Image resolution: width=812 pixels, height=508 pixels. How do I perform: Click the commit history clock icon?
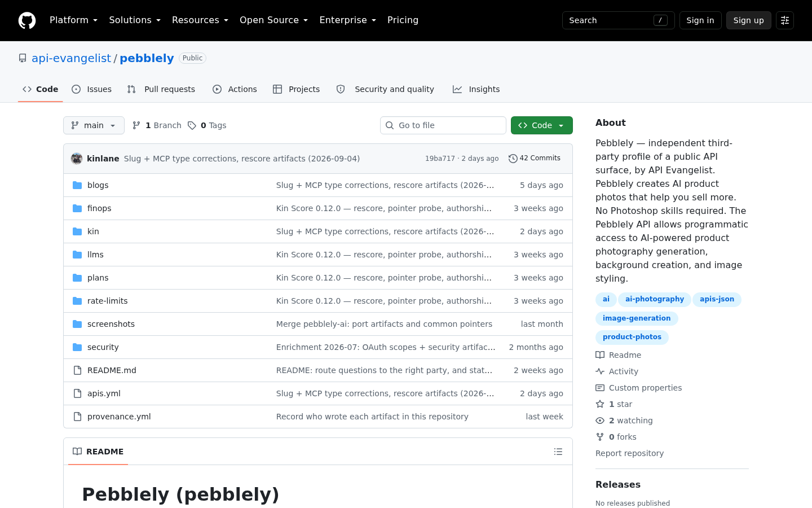point(513,159)
